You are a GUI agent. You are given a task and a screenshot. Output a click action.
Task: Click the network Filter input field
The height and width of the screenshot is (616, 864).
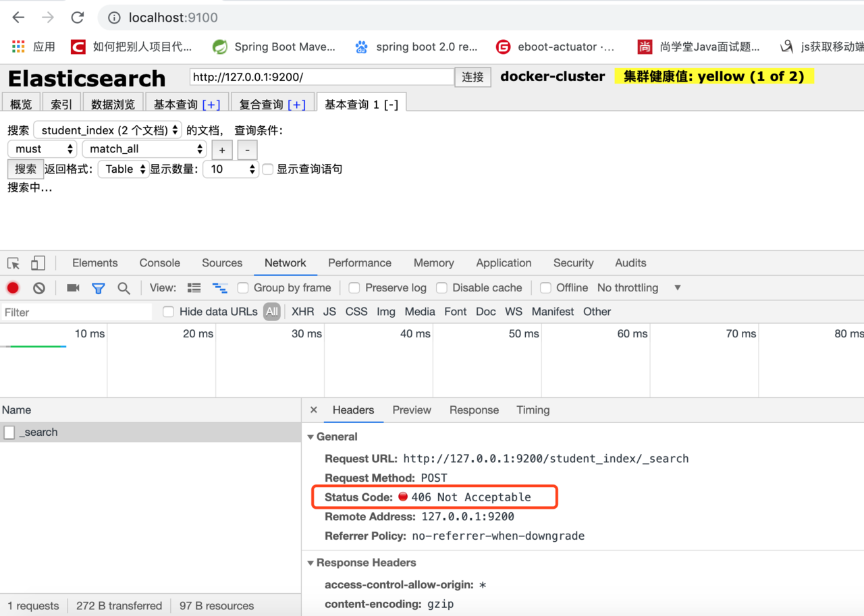coord(76,312)
